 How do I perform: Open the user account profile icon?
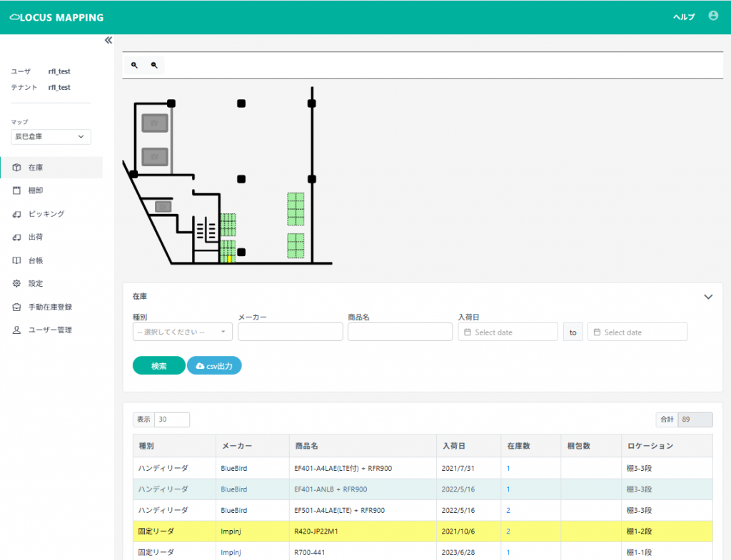tap(712, 16)
